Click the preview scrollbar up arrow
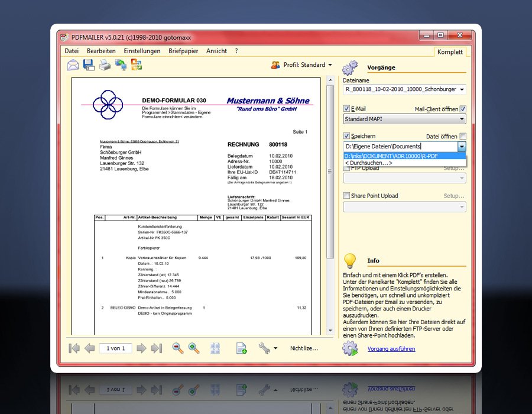 330,80
